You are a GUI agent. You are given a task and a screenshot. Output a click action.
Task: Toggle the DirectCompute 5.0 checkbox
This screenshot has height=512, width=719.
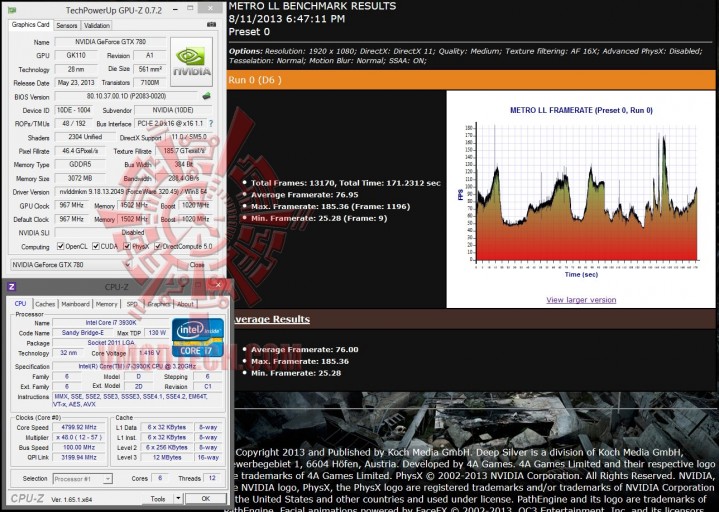tap(158, 246)
